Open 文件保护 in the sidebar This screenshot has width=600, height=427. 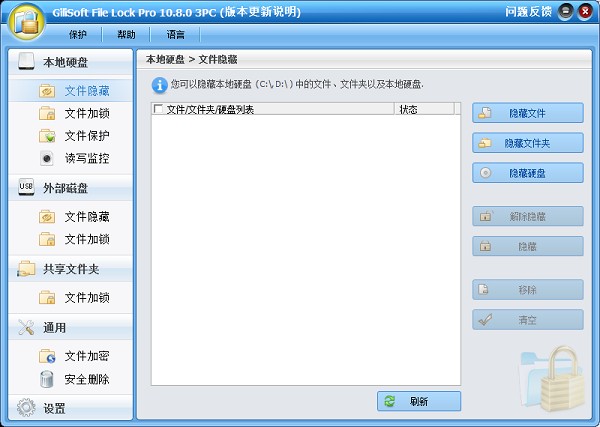[x=86, y=136]
